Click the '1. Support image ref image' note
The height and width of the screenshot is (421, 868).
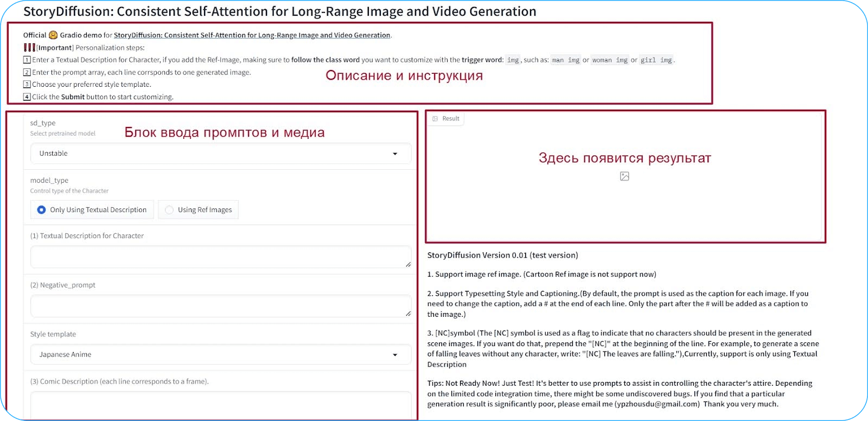click(541, 275)
